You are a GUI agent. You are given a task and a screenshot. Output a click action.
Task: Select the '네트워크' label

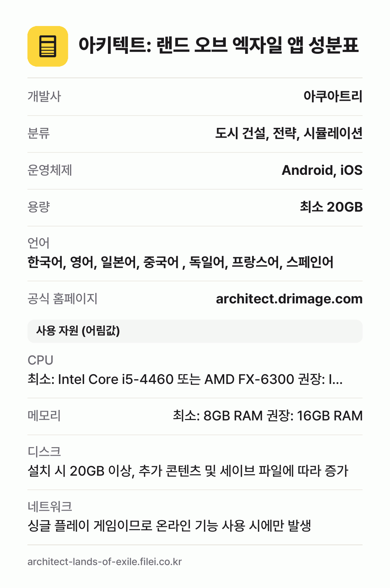point(50,507)
